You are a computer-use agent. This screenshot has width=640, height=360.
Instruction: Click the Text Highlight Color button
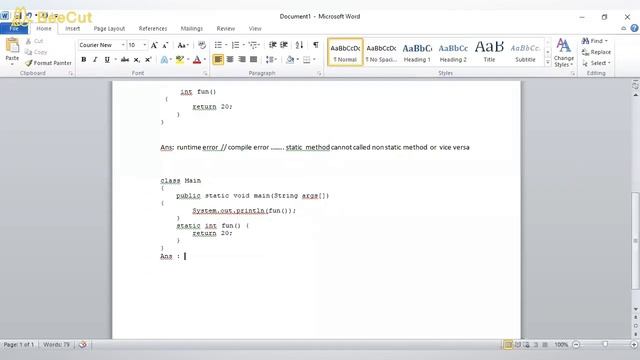click(x=180, y=60)
